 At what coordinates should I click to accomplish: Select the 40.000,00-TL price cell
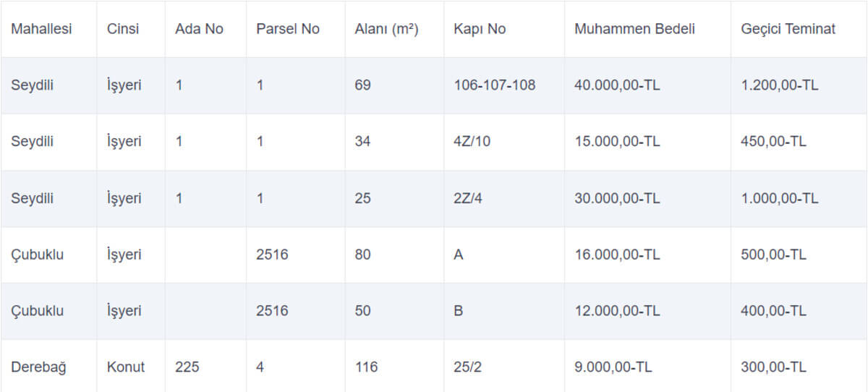coord(647,85)
